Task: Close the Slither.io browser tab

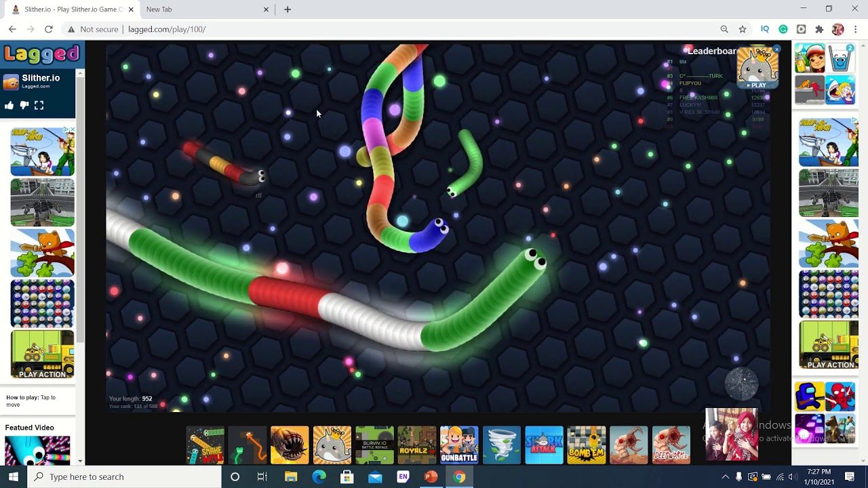Action: pos(131,9)
